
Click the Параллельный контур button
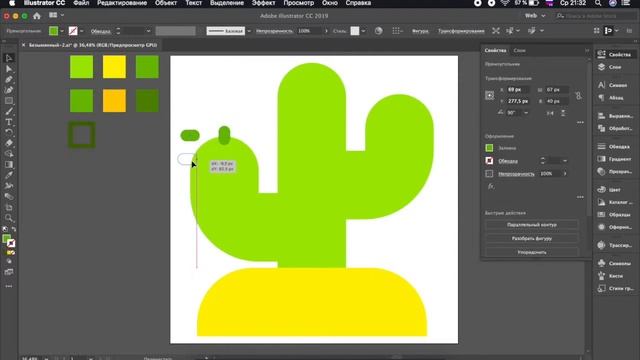531,225
